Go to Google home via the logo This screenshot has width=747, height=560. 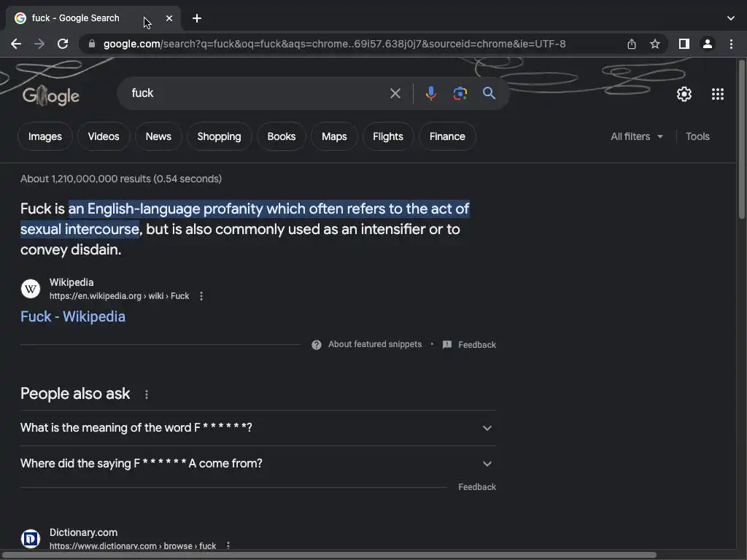(51, 96)
